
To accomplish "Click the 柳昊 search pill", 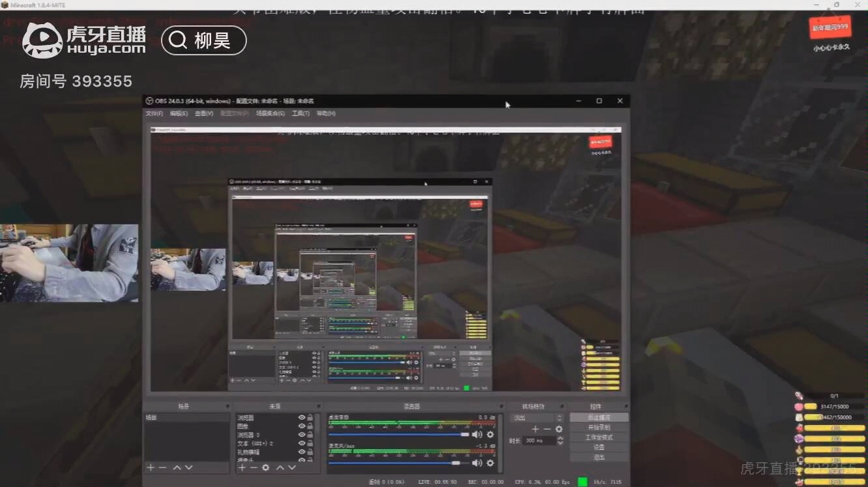I will point(204,40).
